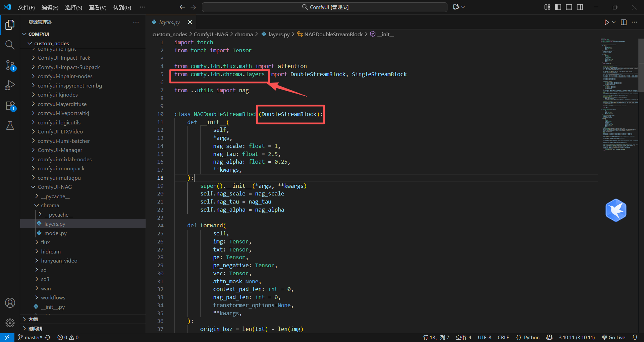Screen dimensions: 644x342
Task: Click NAGDoubleStreamBlock in breadcrumb
Action: click(x=333, y=34)
